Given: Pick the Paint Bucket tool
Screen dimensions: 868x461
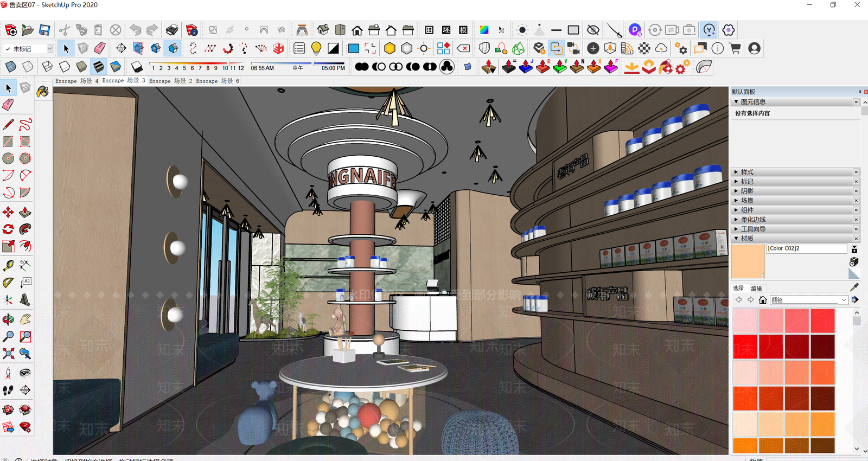Looking at the screenshot, I should click(42, 92).
